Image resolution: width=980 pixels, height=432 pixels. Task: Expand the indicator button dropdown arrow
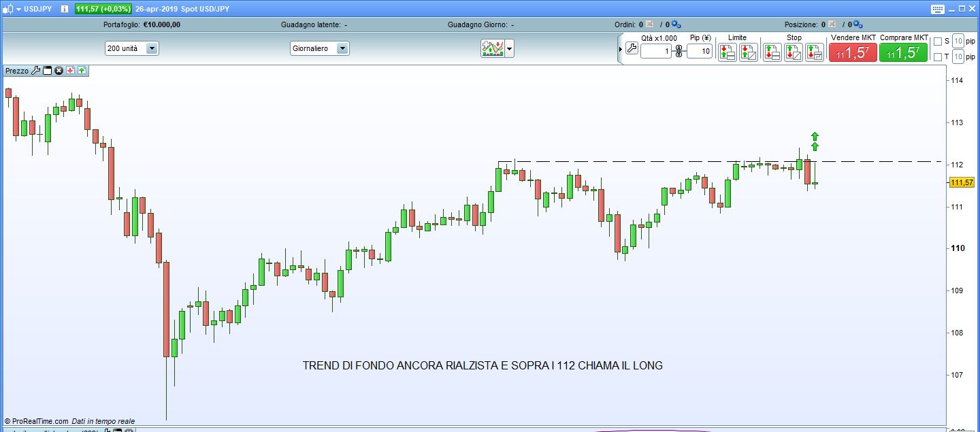[509, 48]
